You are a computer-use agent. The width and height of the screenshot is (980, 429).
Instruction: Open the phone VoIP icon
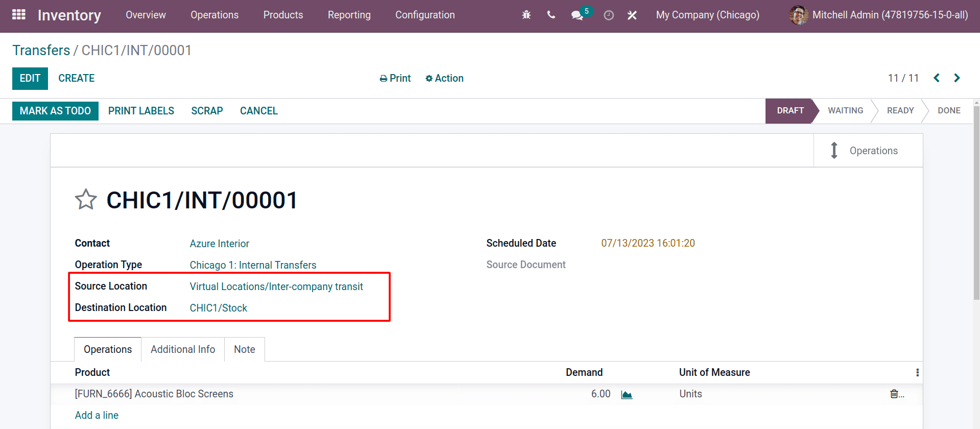[551, 15]
